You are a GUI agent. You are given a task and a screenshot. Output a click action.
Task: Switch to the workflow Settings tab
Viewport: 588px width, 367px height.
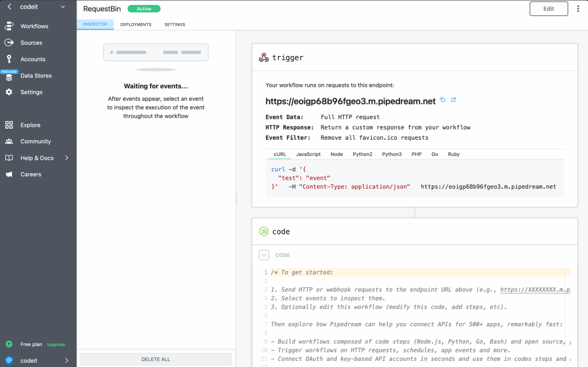click(x=174, y=24)
